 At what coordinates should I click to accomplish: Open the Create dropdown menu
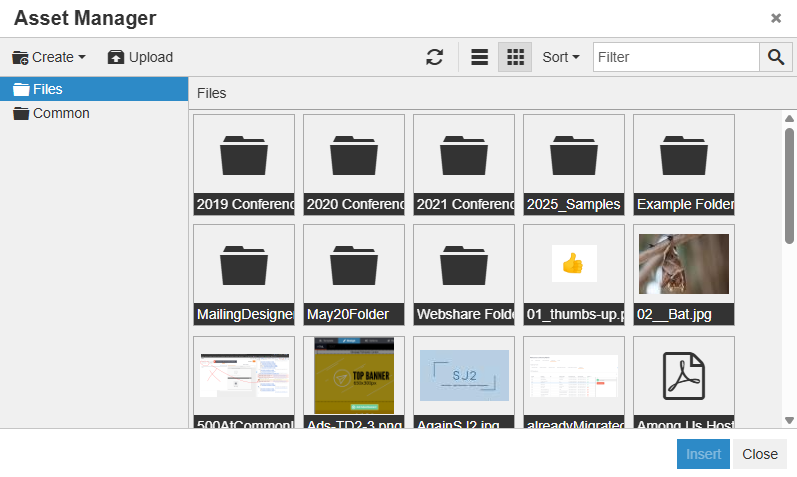49,57
